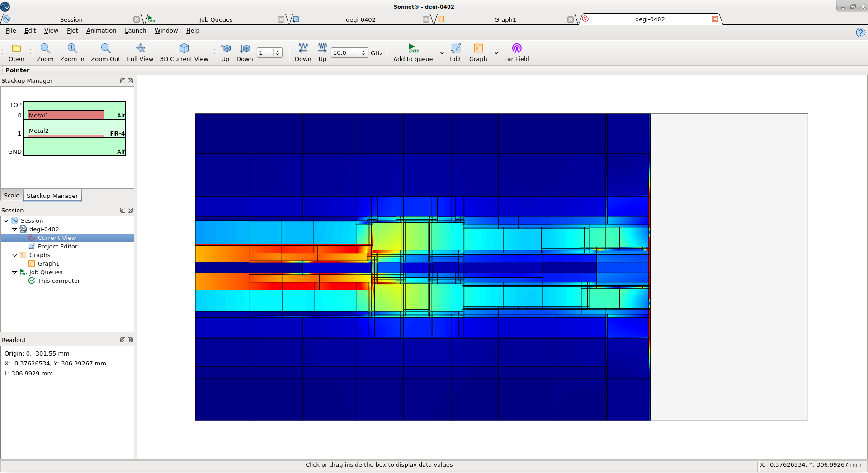Adjust the level number spinner arrows
The image size is (868, 473).
click(x=278, y=53)
